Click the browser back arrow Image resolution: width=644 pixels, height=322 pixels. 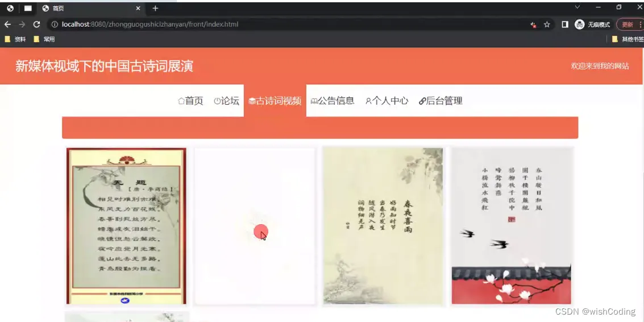click(7, 24)
